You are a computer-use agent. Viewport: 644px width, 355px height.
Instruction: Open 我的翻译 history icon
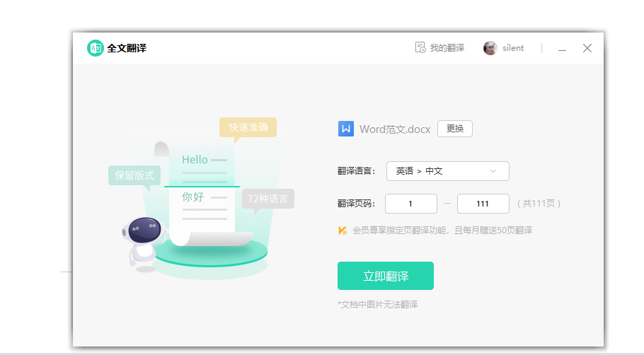[420, 47]
